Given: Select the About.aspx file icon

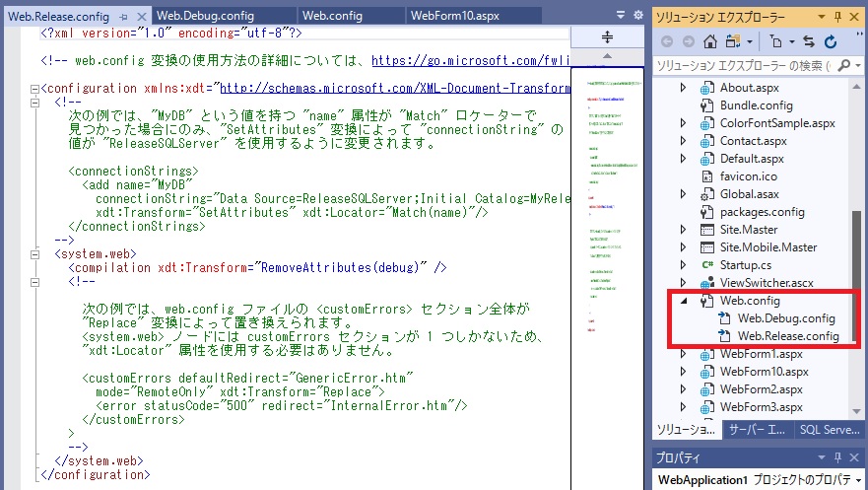Looking at the screenshot, I should [706, 88].
